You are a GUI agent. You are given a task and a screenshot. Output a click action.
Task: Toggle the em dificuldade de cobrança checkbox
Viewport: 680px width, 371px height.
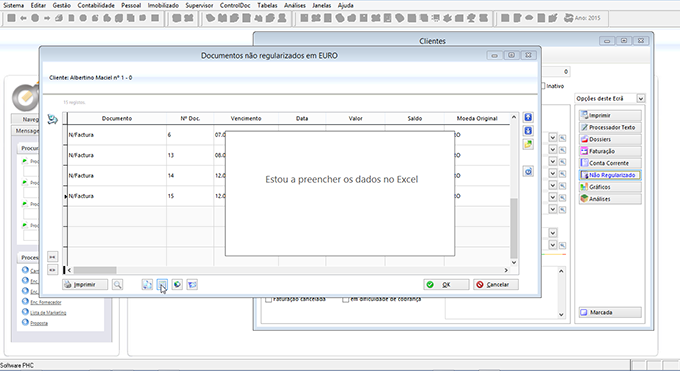tap(345, 299)
